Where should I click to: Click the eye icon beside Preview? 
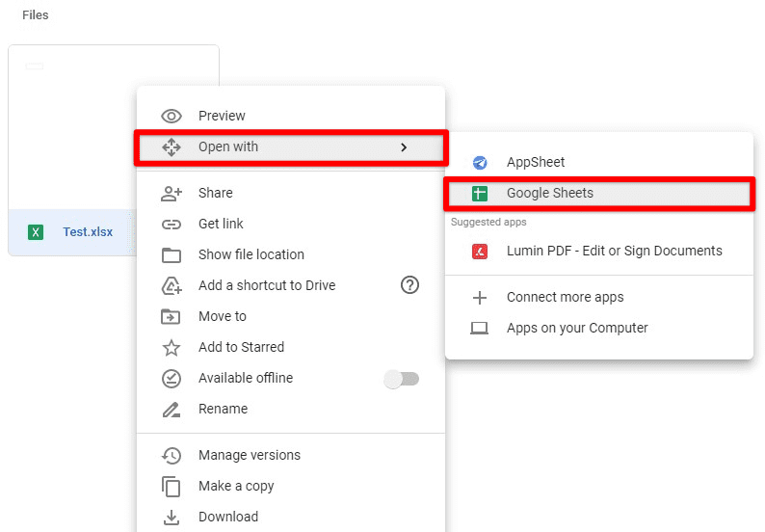pos(171,117)
